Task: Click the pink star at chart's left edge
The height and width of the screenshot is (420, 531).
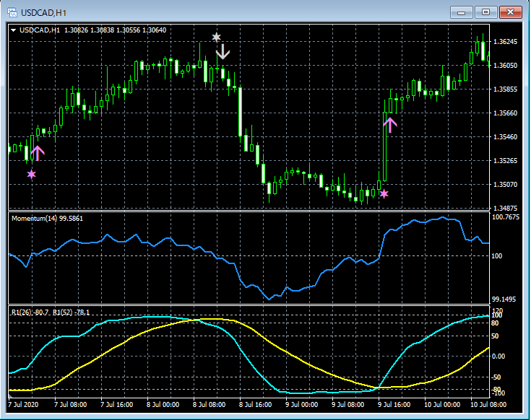Action: 31,174
